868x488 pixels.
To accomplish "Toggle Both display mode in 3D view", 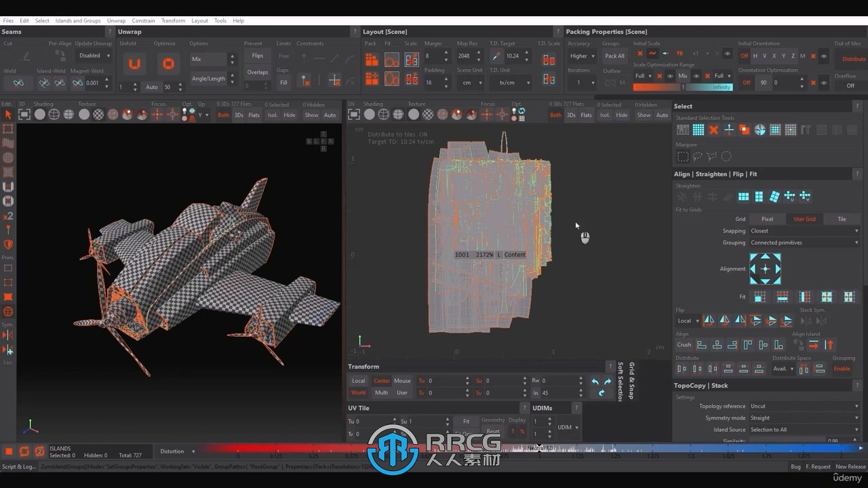I will pyautogui.click(x=223, y=115).
